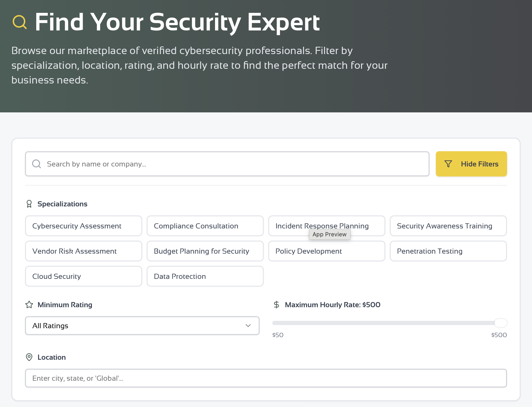Screen dimensions: 532x407
Task: Toggle Vendor Risk Assessment chip
Action: tap(84, 251)
